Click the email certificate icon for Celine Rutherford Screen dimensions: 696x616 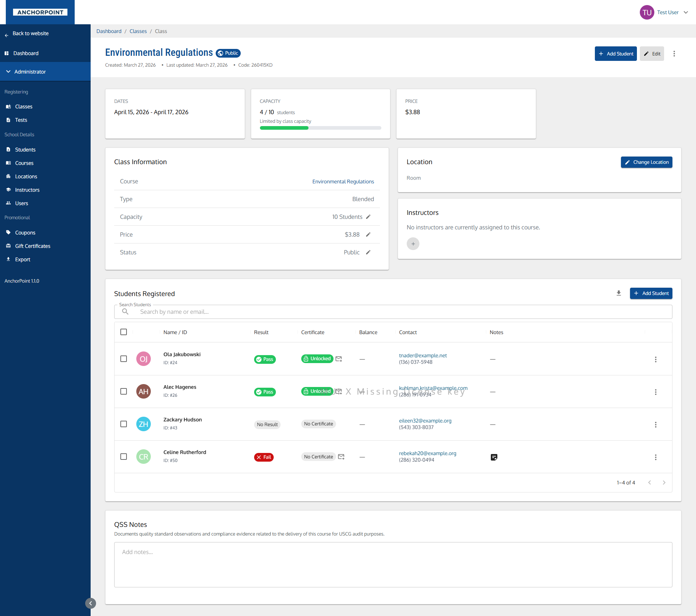click(341, 457)
